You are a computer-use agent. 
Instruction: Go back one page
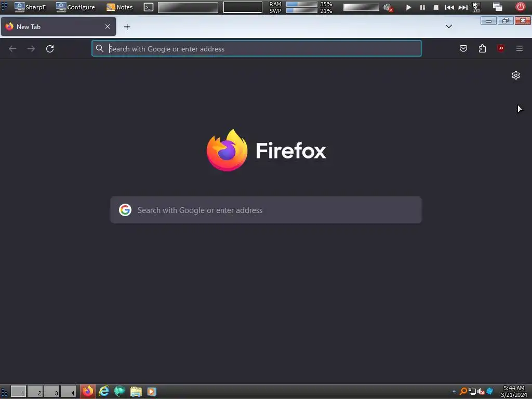pyautogui.click(x=12, y=49)
